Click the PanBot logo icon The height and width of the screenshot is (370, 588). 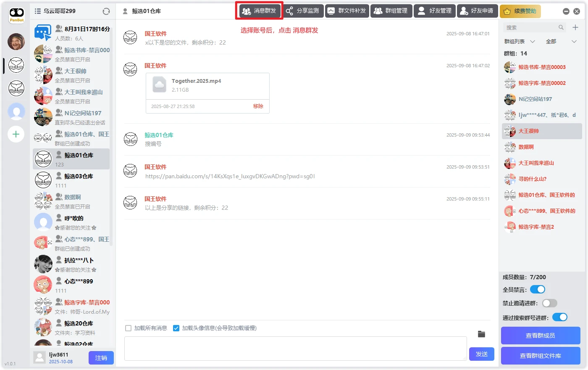(17, 15)
